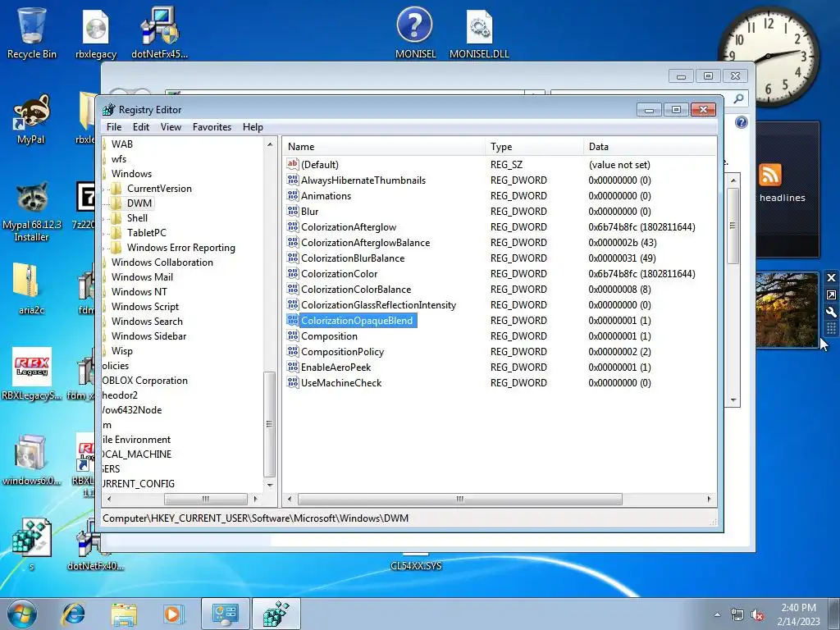Show hidden tray icons arrow
This screenshot has width=840, height=630.
[717, 614]
